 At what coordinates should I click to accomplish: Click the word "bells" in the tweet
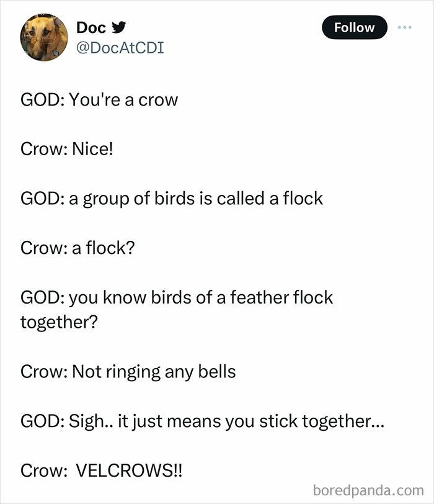[216, 372]
